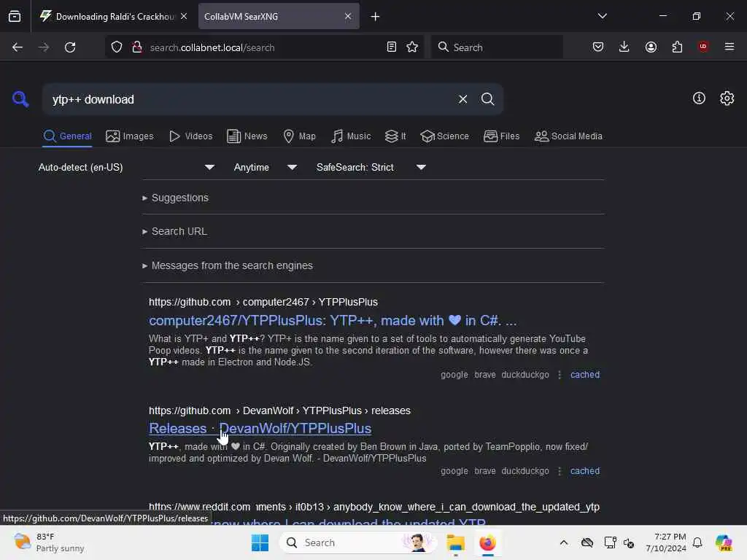This screenshot has width=747, height=560.
Task: Open the Firefox hamburger menu
Action: tap(729, 47)
